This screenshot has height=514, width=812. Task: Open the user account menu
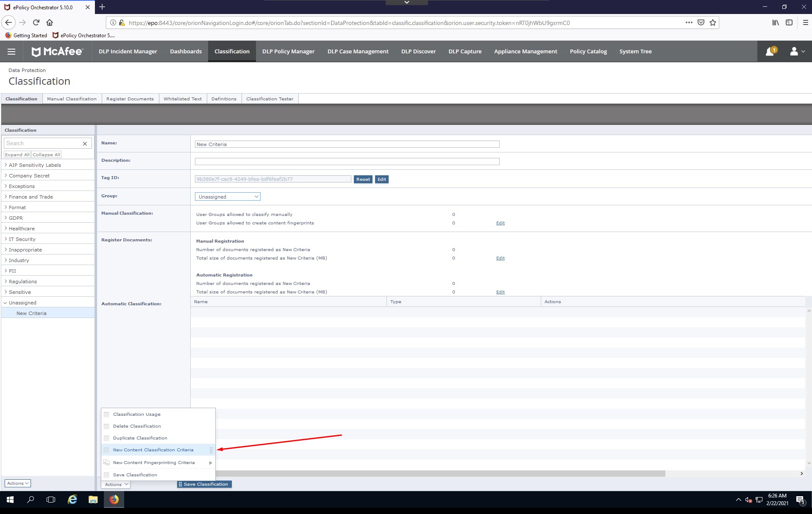click(x=797, y=52)
